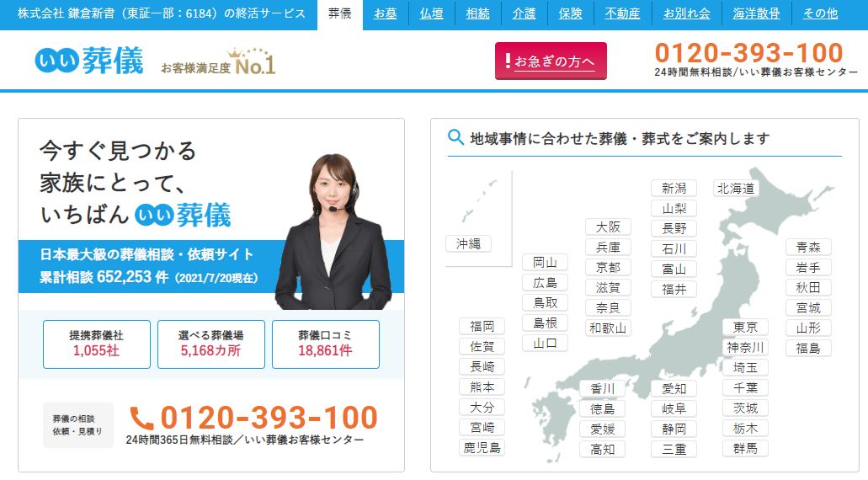Select 山口 prefecture
Image resolution: width=868 pixels, height=480 pixels.
545,344
